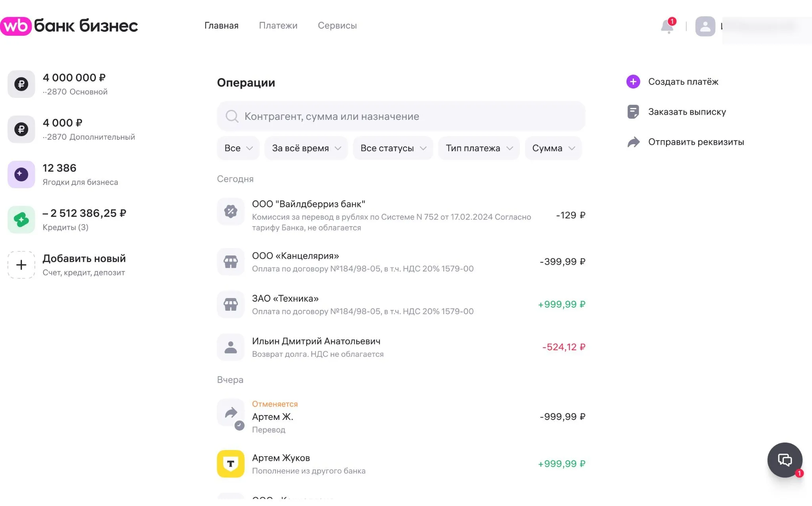
Task: Click the purple plus Создать платёж icon
Action: (633, 82)
